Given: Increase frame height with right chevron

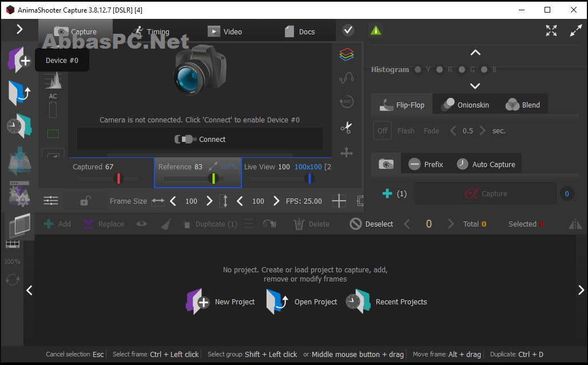Looking at the screenshot, I should point(276,201).
